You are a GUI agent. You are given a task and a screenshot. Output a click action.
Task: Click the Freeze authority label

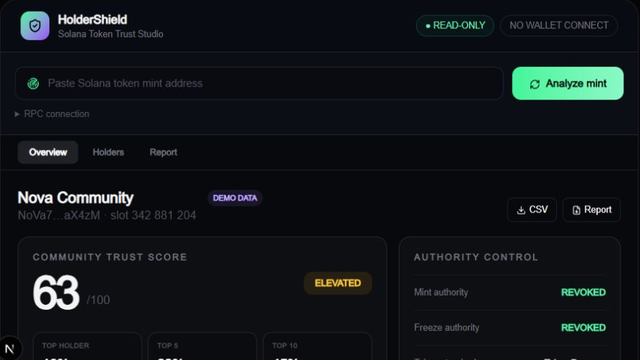pyautogui.click(x=447, y=327)
